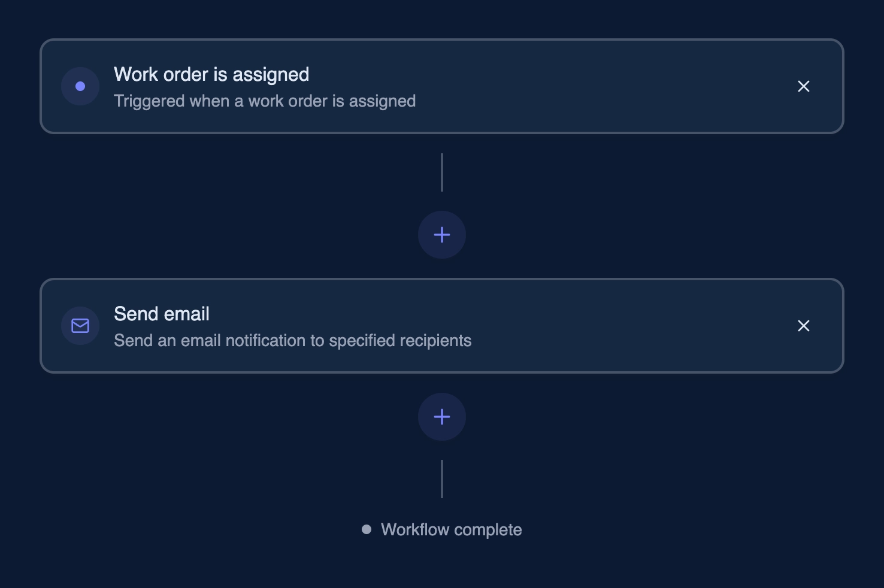Viewport: 884px width, 588px height.
Task: Click the trigger description text
Action: (264, 101)
